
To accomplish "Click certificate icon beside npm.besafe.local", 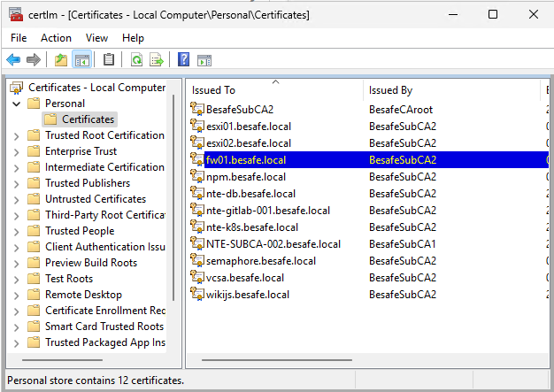I will (x=197, y=176).
